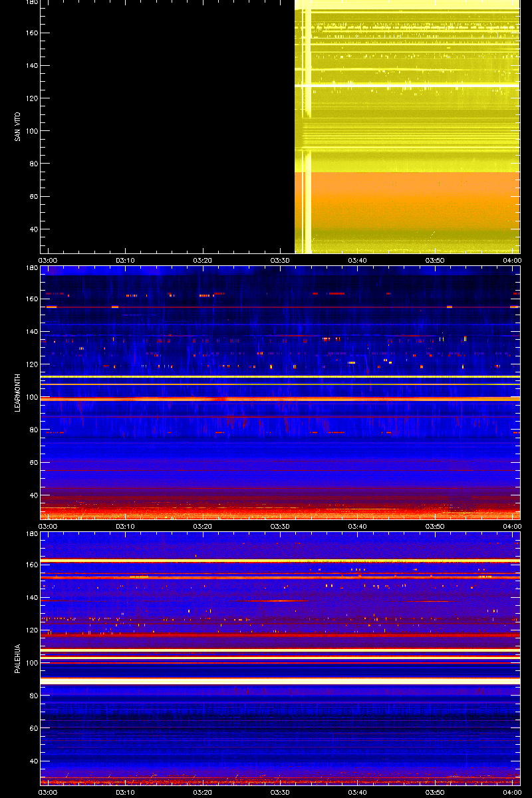Click the 100 tick on Learmonth axis
532x798 pixels.
(x=31, y=397)
